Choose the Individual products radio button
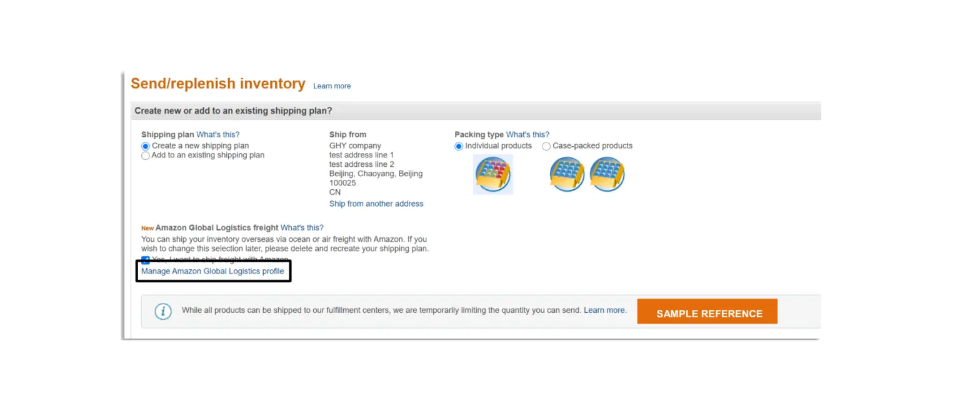The width and height of the screenshot is (980, 416). coord(459,146)
